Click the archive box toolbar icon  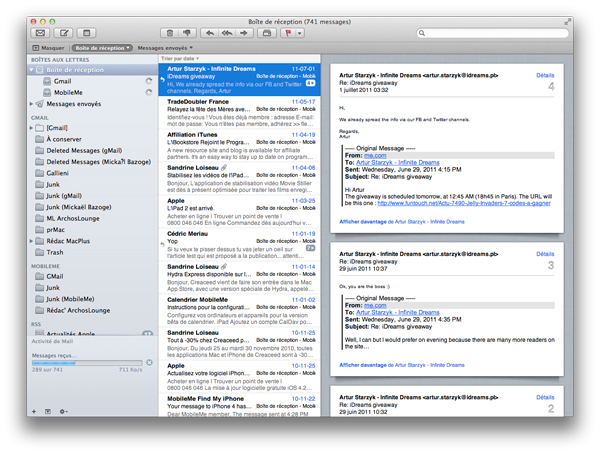point(267,33)
